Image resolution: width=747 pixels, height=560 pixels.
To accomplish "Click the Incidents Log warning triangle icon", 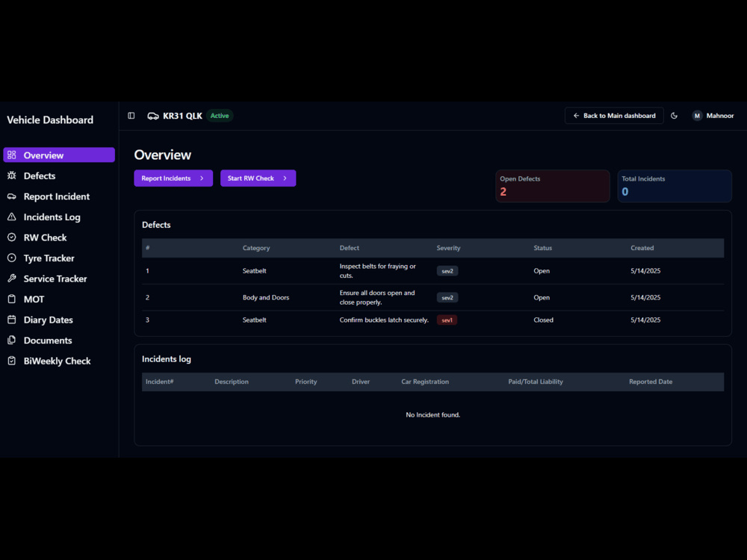I will point(12,217).
